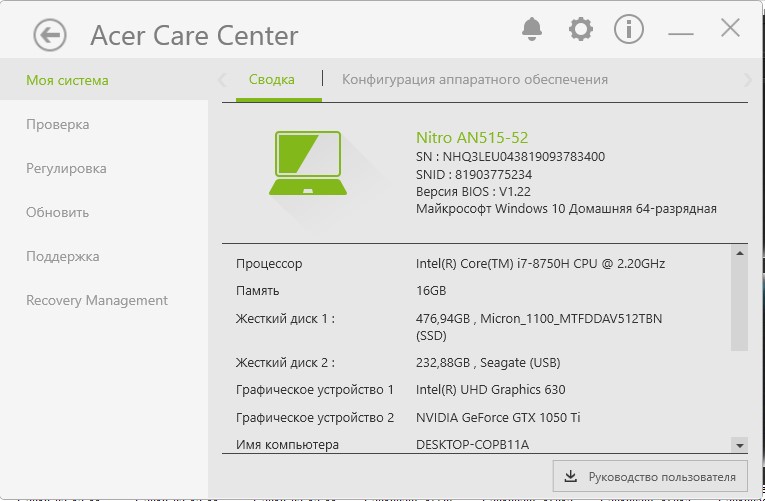This screenshot has height=501, width=765.
Task: Select NVIDIA GeForce GTX 1050 Ti value
Action: click(x=498, y=418)
